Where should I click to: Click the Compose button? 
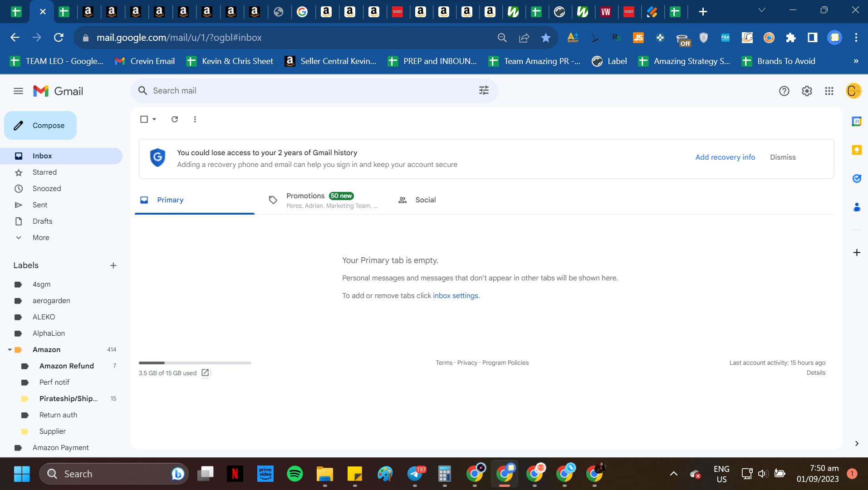[x=40, y=126]
